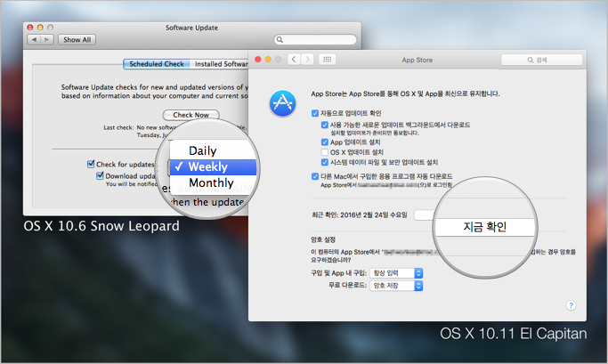Click the forward arrow in Software Update window
The width and height of the screenshot is (608, 364).
pyautogui.click(x=47, y=39)
